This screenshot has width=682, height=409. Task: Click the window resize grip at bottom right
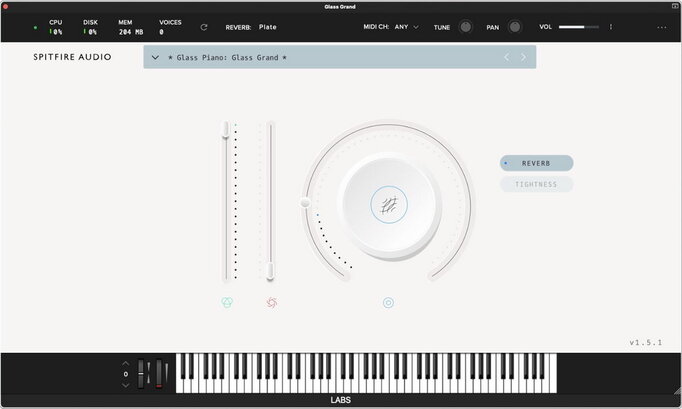[676, 390]
